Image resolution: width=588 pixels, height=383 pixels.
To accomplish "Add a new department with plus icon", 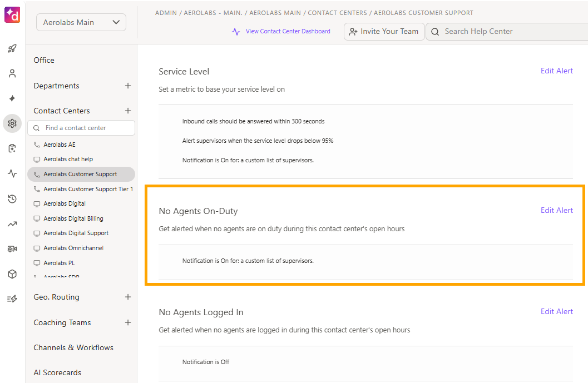I will (128, 86).
